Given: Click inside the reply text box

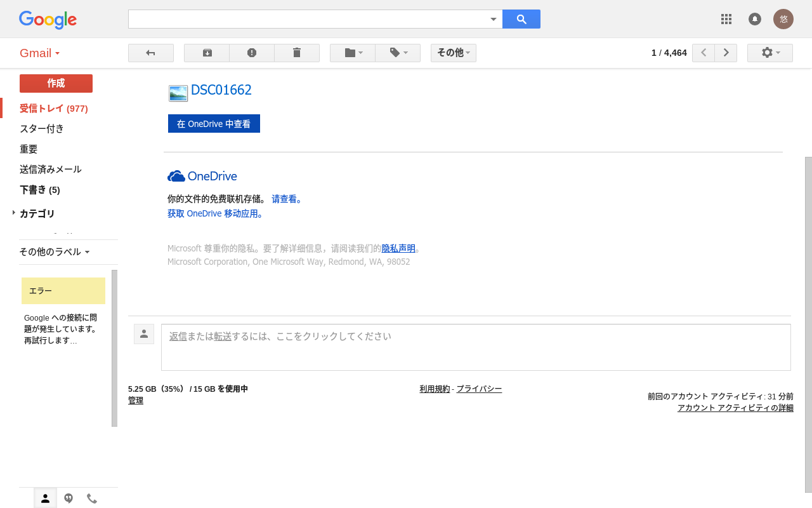Looking at the screenshot, I should (476, 347).
